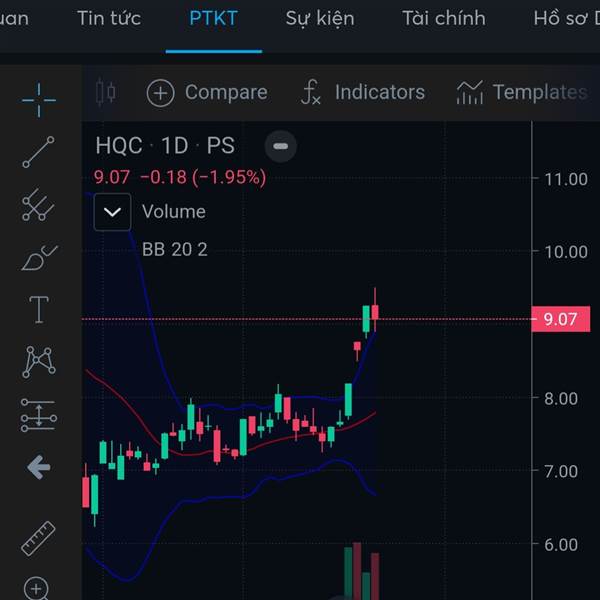Open Indicators via the fx icon
Viewport: 600px width, 600px height.
tap(310, 92)
